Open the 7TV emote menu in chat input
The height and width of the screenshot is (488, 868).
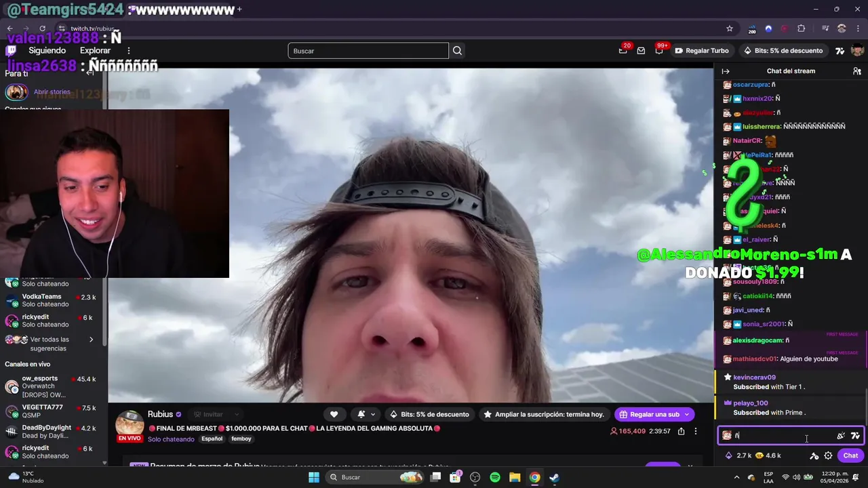(855, 436)
